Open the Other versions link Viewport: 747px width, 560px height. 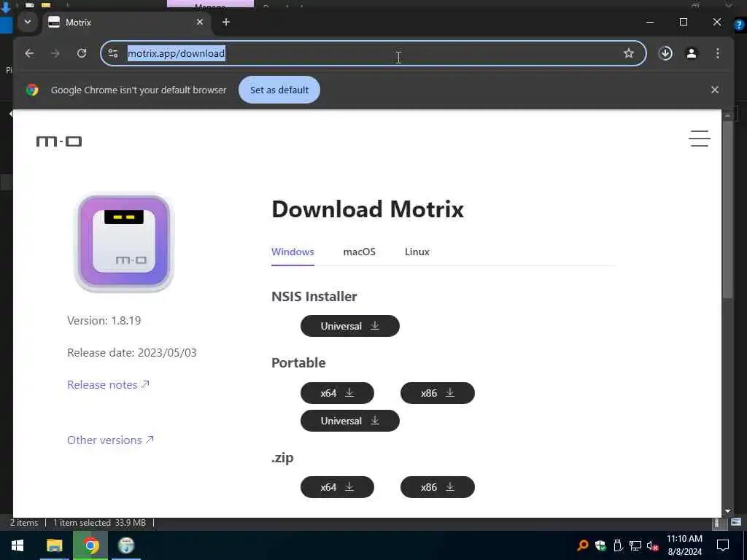tap(110, 440)
